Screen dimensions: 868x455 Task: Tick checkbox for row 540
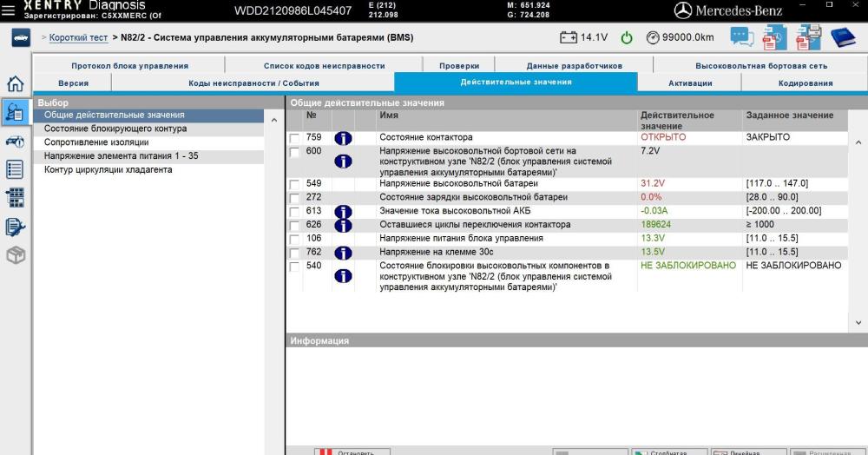pyautogui.click(x=294, y=267)
